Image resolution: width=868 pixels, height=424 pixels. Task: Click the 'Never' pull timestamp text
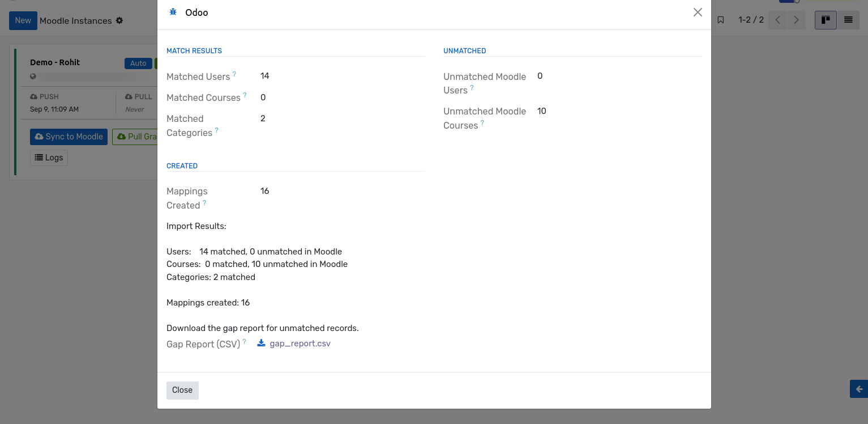[x=135, y=109]
